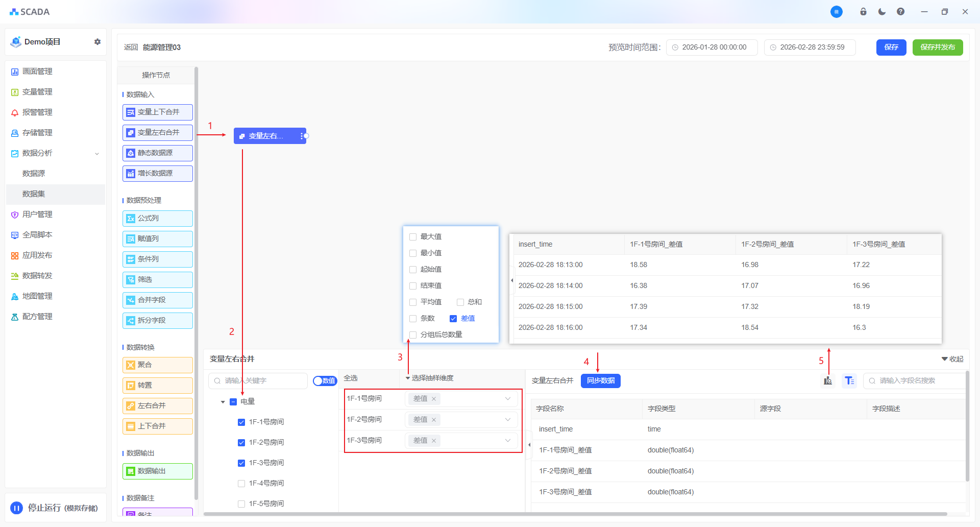Click the data preview chart icon

tap(827, 381)
